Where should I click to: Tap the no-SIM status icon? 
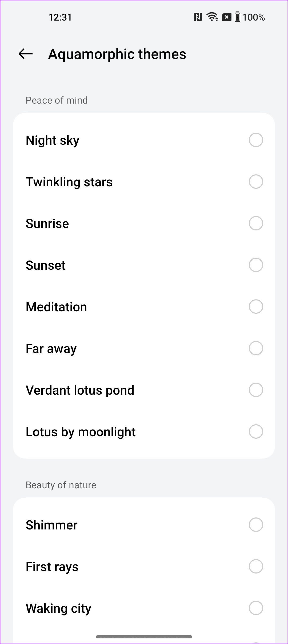[x=226, y=17]
